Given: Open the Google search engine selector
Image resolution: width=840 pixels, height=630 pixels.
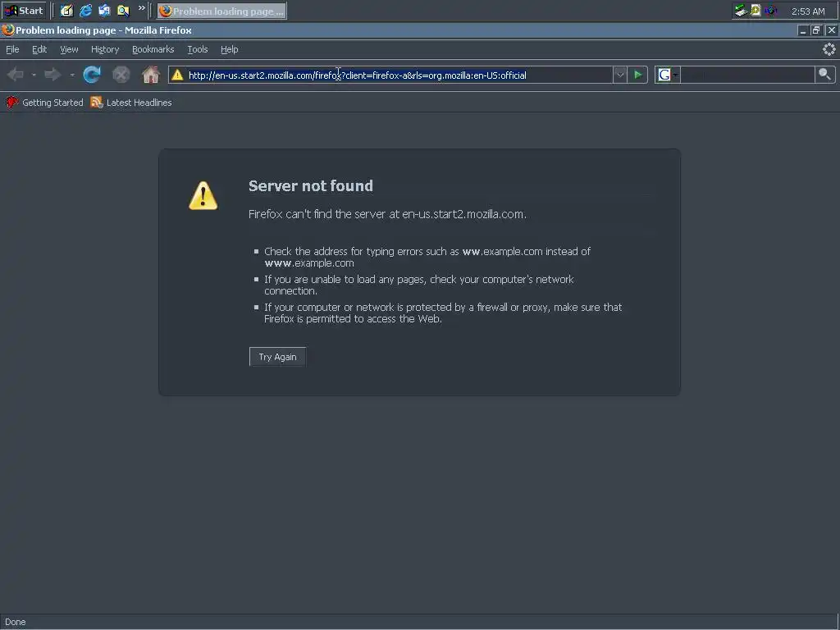Looking at the screenshot, I should (x=668, y=75).
